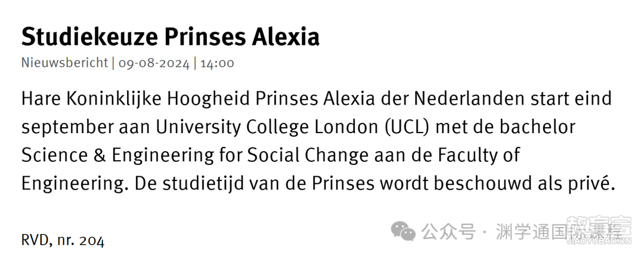The width and height of the screenshot is (644, 258).
Task: Click Hare Koninklijke Hoogheid text
Action: [x=135, y=99]
